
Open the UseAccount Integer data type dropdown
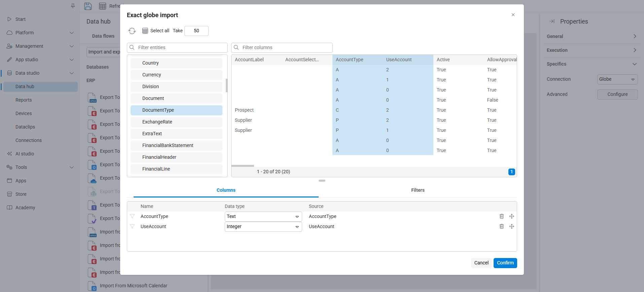click(x=263, y=227)
